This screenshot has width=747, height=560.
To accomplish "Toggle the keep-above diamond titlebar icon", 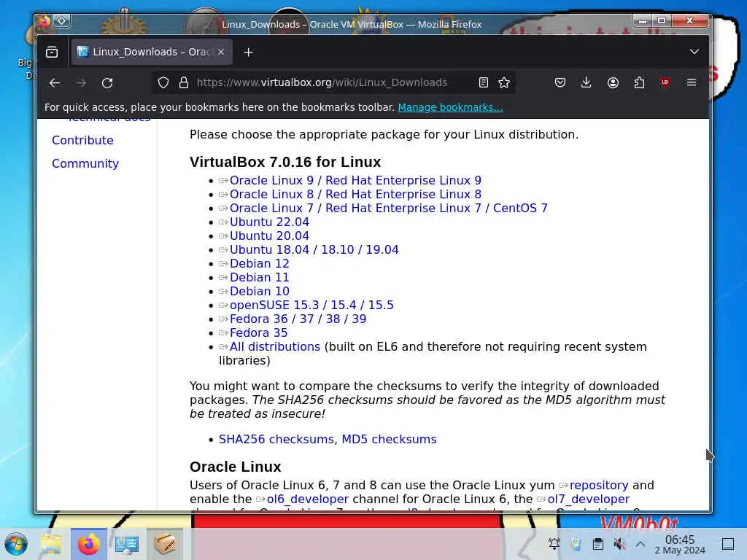I will tap(61, 21).
